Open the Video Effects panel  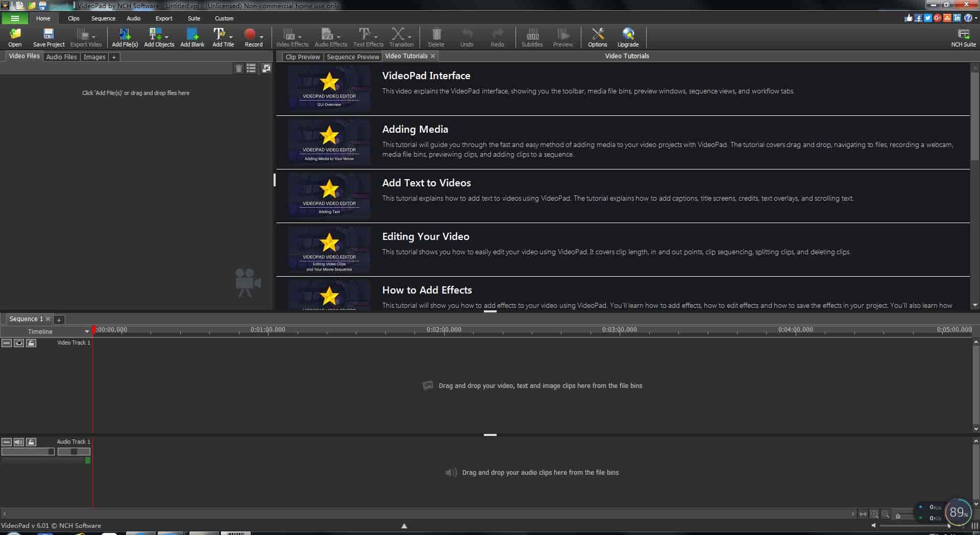point(291,36)
